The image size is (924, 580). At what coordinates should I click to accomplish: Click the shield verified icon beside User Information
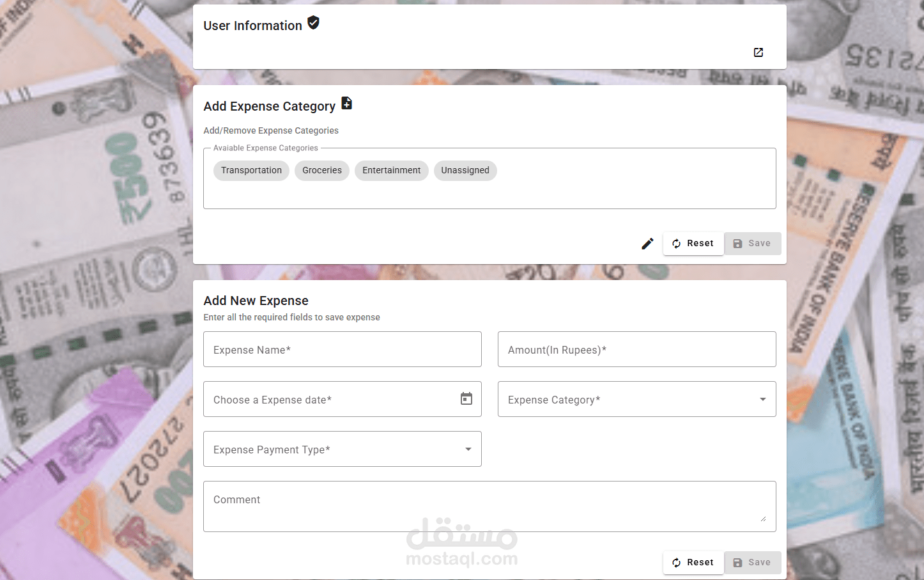[313, 23]
